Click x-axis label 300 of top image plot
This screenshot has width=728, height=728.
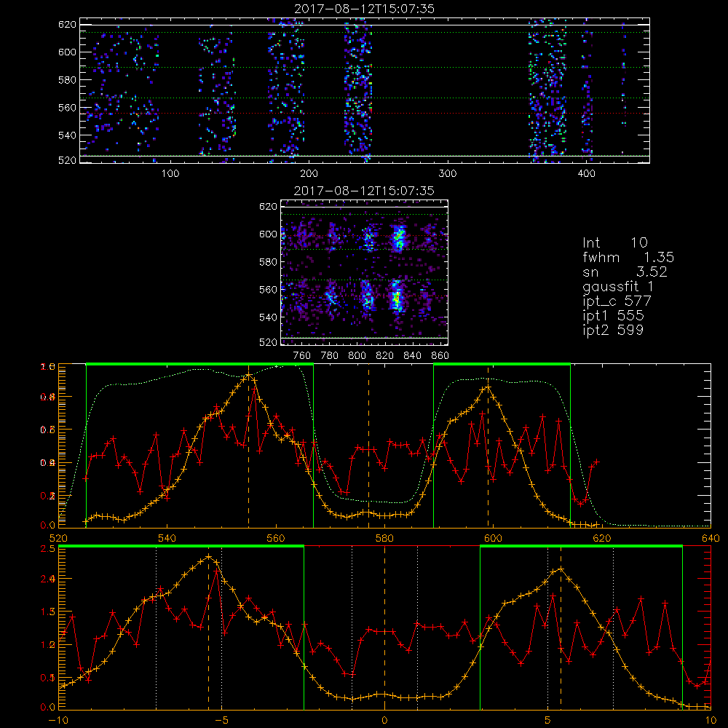pyautogui.click(x=447, y=174)
